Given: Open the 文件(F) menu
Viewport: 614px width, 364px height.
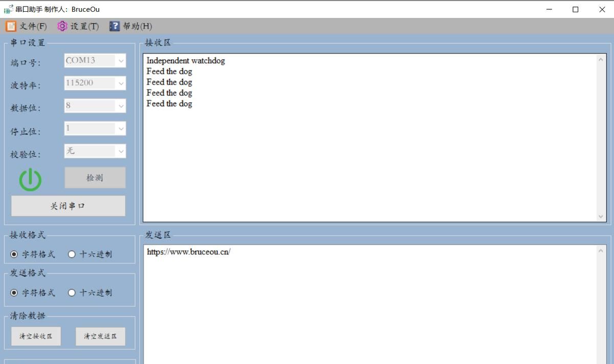Looking at the screenshot, I should [33, 26].
